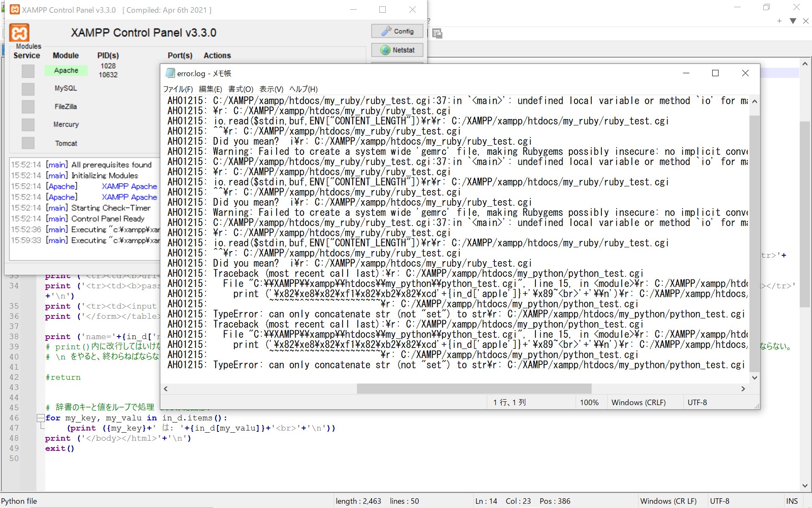Click the plus icon in the Notepad++ tab bar

pyautogui.click(x=779, y=21)
